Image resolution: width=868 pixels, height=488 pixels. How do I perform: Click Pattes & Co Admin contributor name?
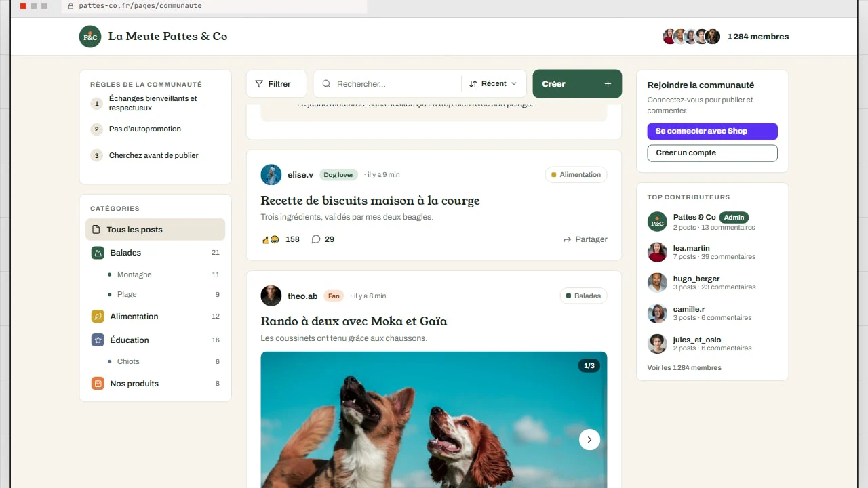694,217
